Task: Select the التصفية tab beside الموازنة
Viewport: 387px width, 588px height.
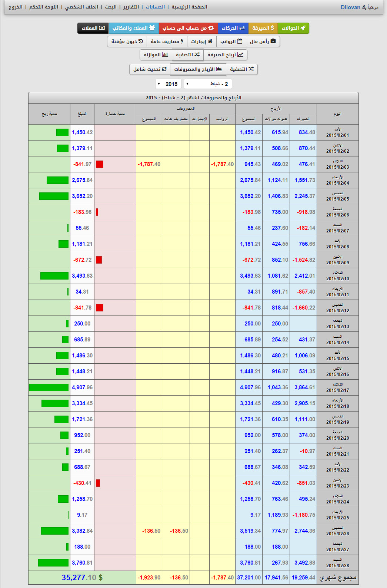Action: click(x=188, y=55)
